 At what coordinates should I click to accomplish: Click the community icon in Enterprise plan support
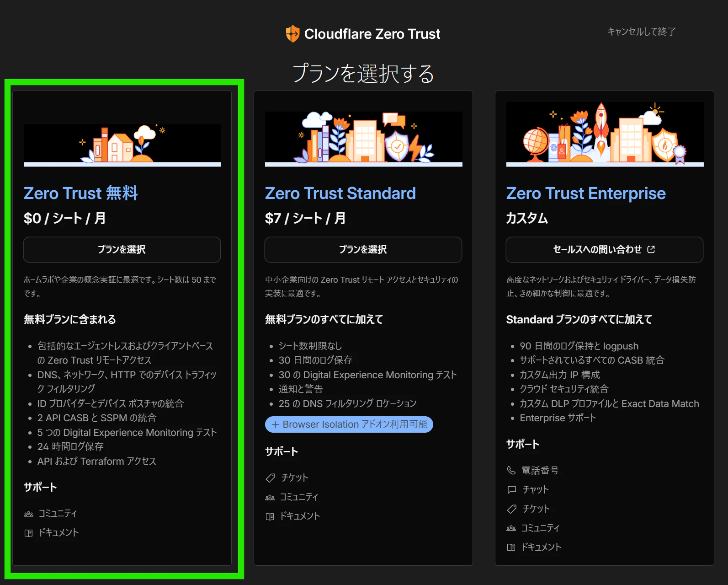511,528
